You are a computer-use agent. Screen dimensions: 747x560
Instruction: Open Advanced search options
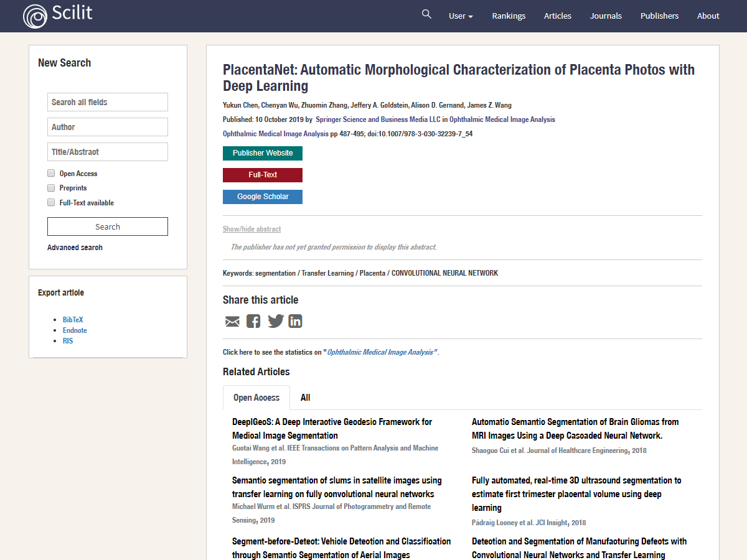click(75, 248)
